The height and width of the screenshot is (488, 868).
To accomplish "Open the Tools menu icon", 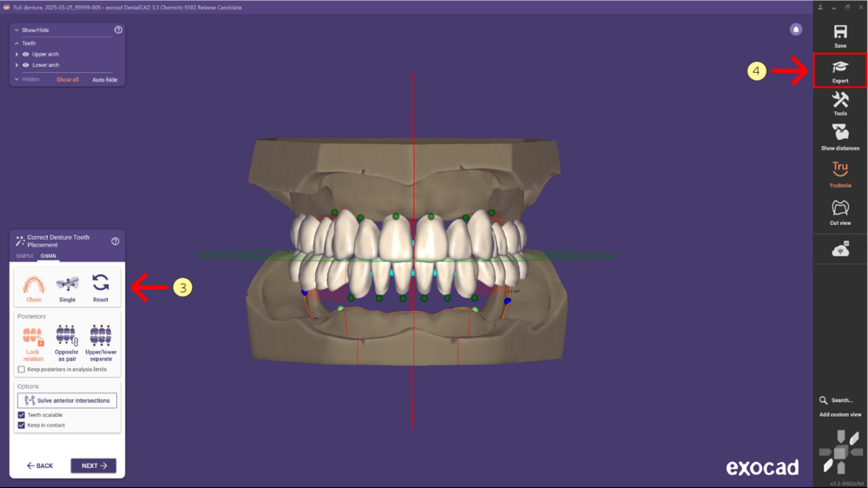I will coord(839,100).
